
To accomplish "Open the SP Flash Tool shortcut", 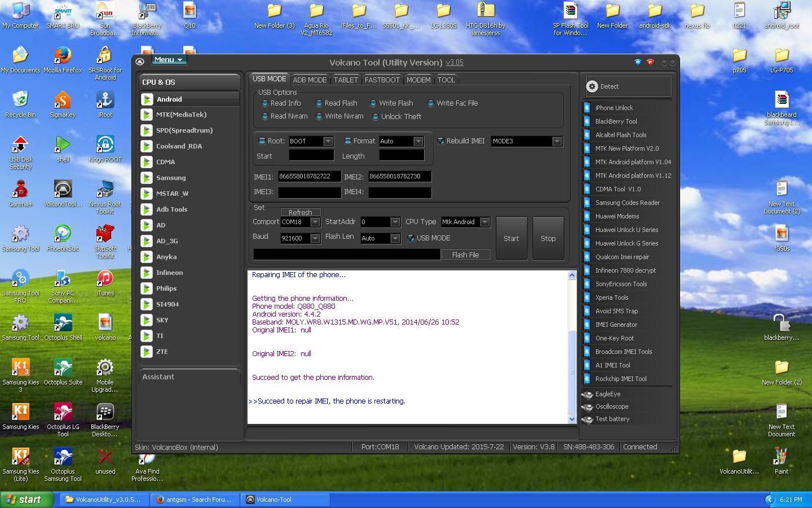I will (x=570, y=19).
